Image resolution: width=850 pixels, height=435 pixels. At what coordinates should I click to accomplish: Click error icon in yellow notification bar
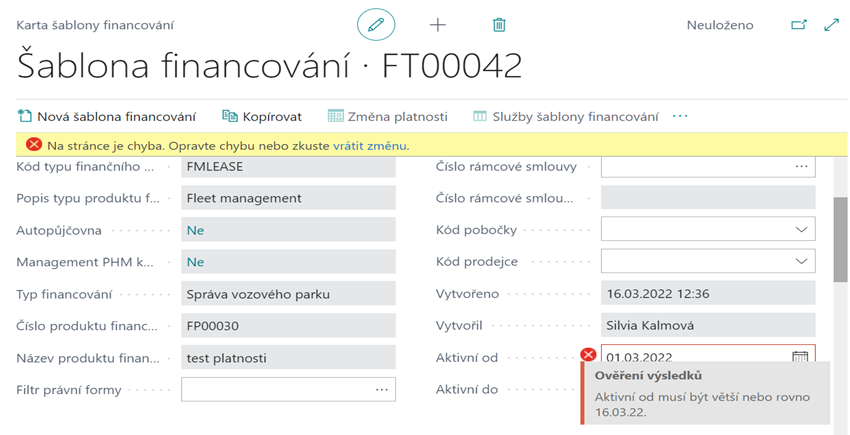point(34,145)
